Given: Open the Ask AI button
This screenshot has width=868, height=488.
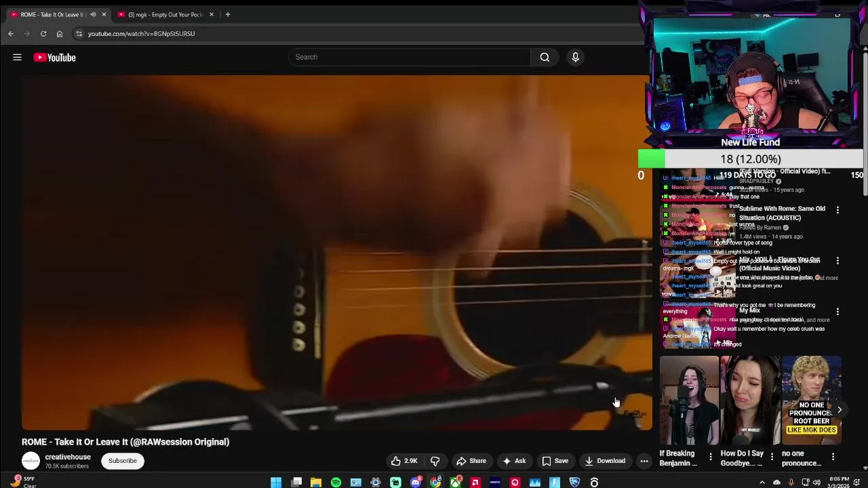Looking at the screenshot, I should (x=514, y=461).
